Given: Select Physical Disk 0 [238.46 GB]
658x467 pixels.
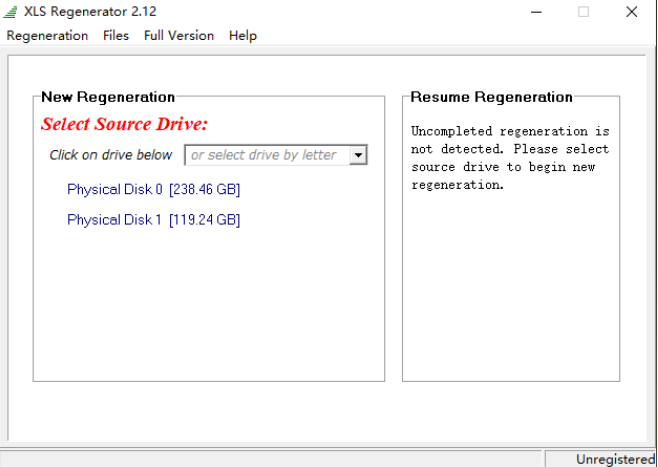Looking at the screenshot, I should click(x=153, y=189).
